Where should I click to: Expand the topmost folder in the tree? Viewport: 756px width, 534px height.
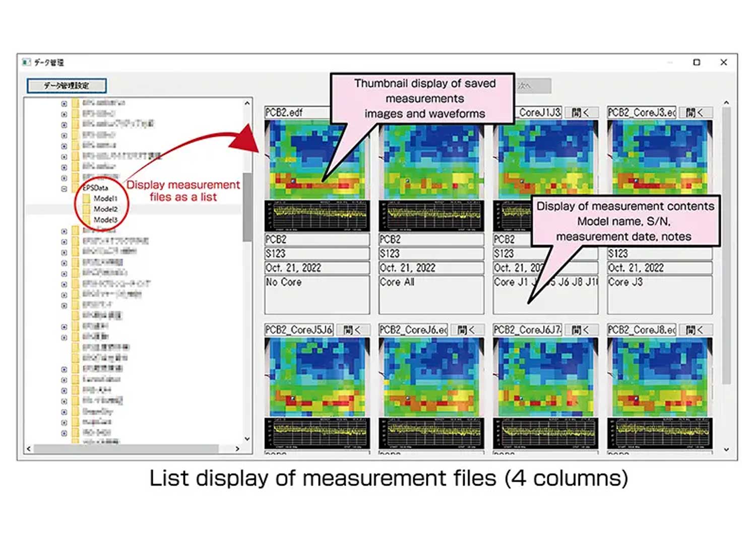(x=64, y=103)
